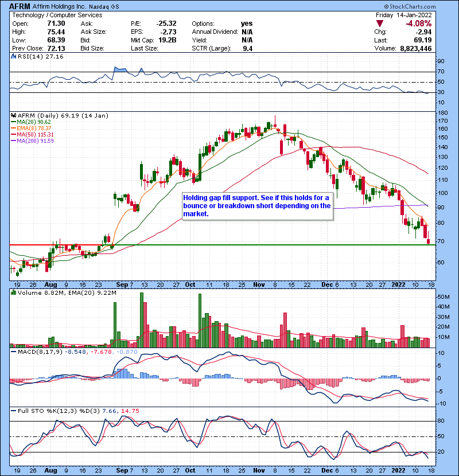Screen dimensions: 459x476
Task: Click the RSI(14) 27.16 label
Action: pos(40,56)
